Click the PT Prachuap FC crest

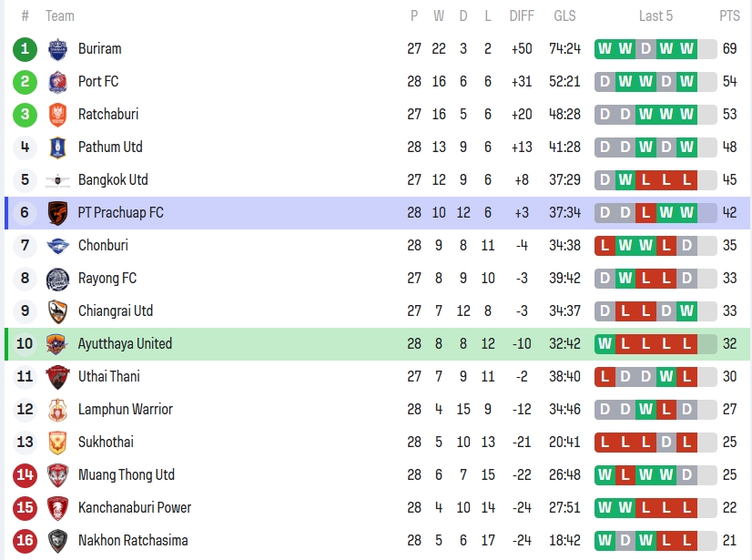coord(57,213)
